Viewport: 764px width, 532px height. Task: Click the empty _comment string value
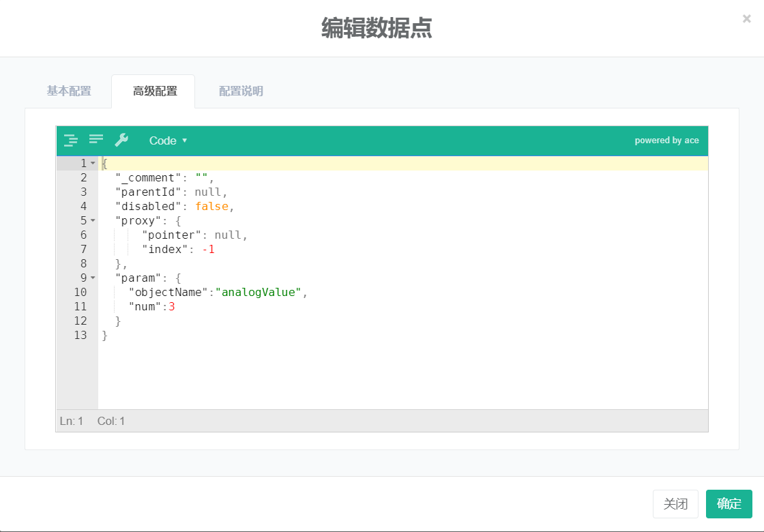202,178
